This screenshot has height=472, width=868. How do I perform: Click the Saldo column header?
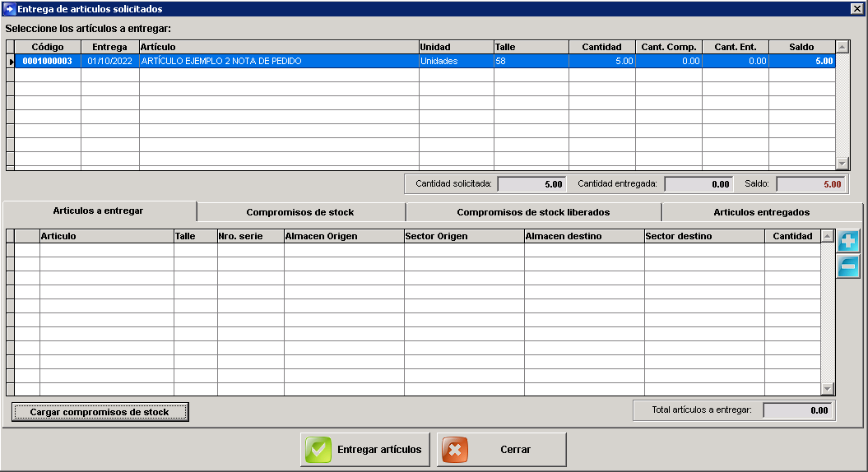[801, 47]
